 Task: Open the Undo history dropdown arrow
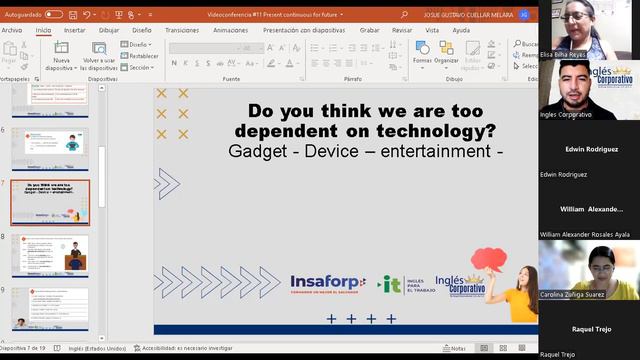95,15
